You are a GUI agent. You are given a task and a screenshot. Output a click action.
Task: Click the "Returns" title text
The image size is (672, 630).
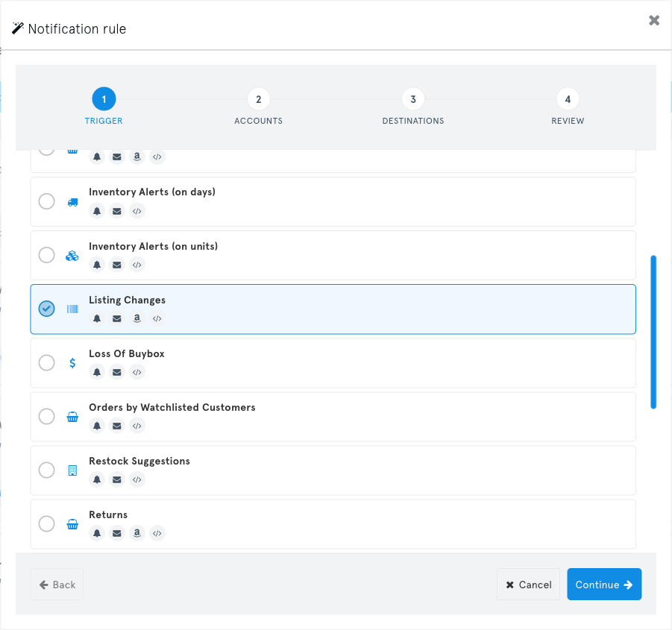pyautogui.click(x=108, y=514)
